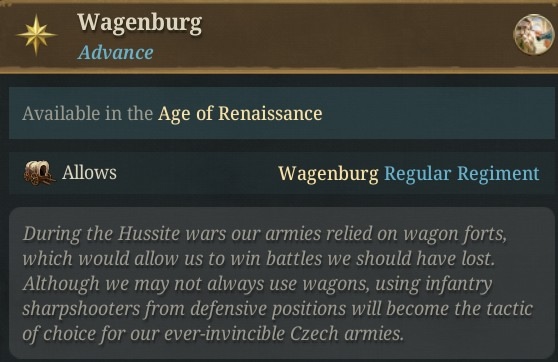Click the covered wagon icon beside Allows
Image resolution: width=558 pixels, height=362 pixels.
(39, 173)
